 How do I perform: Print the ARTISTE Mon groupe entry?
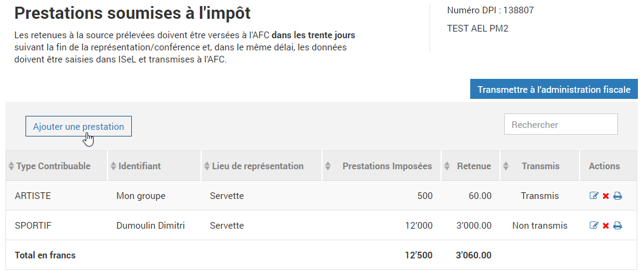click(x=617, y=196)
